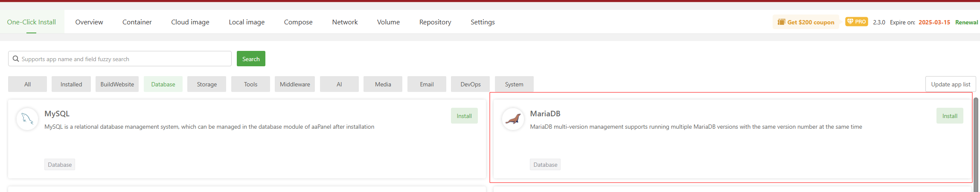
Task: Click the MariaDB app title
Action: click(545, 113)
